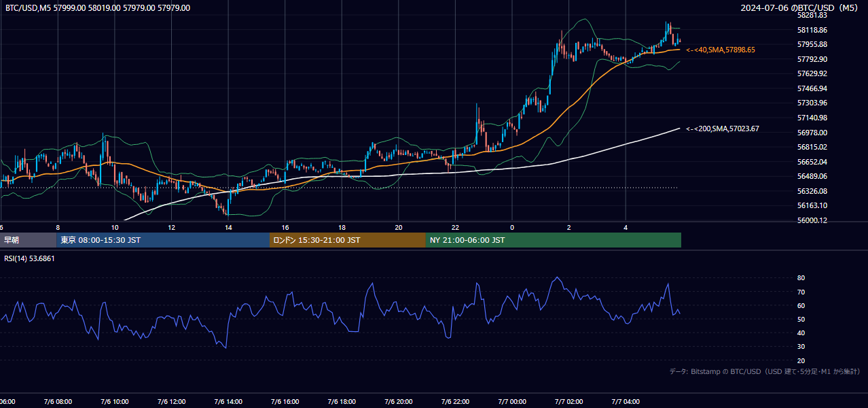868x408 pixels.
Task: Click the 7/6 20:00 time label
Action: [398, 402]
